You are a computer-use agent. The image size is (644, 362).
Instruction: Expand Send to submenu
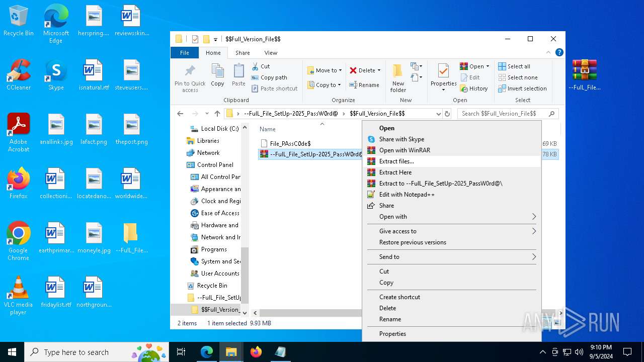[534, 257]
